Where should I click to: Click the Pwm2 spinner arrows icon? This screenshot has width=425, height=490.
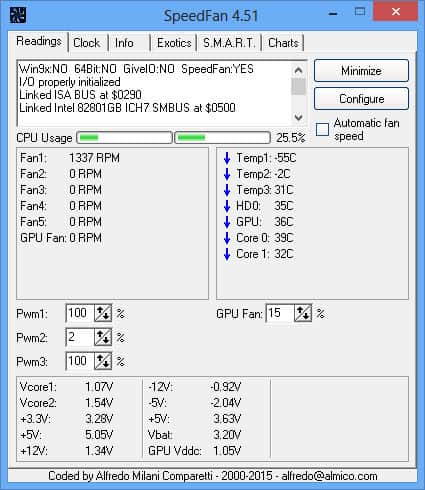pos(103,337)
